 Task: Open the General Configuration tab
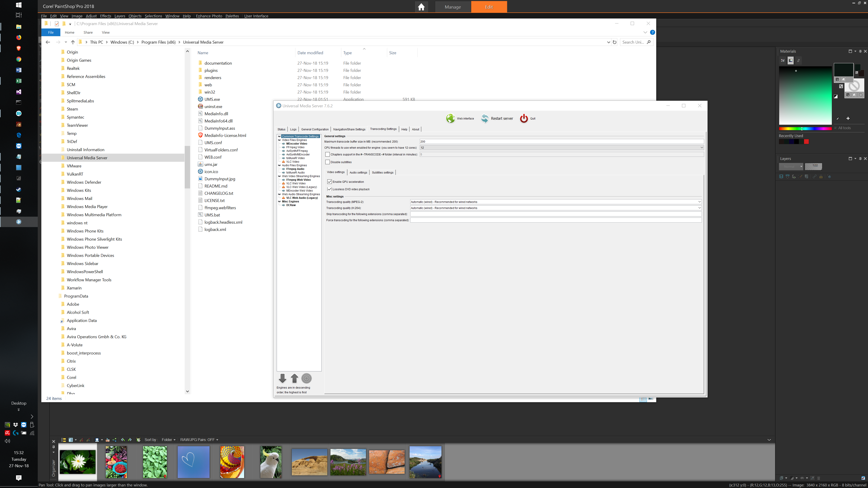pos(315,129)
